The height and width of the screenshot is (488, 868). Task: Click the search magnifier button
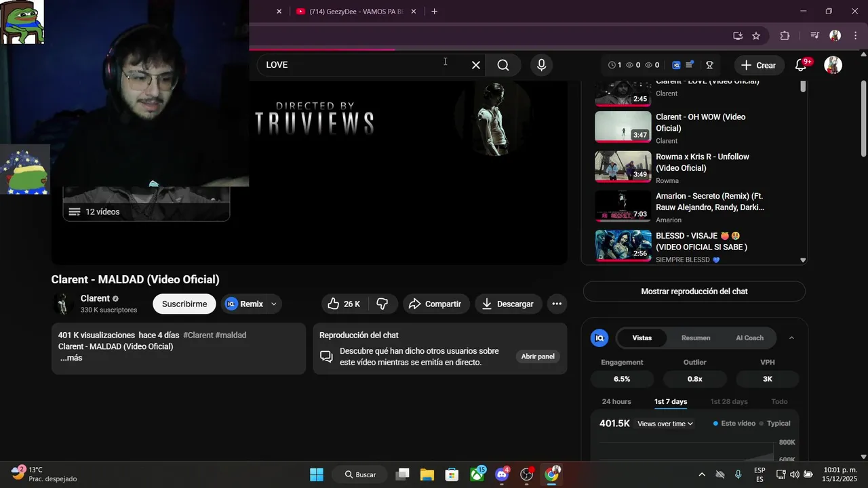[503, 65]
